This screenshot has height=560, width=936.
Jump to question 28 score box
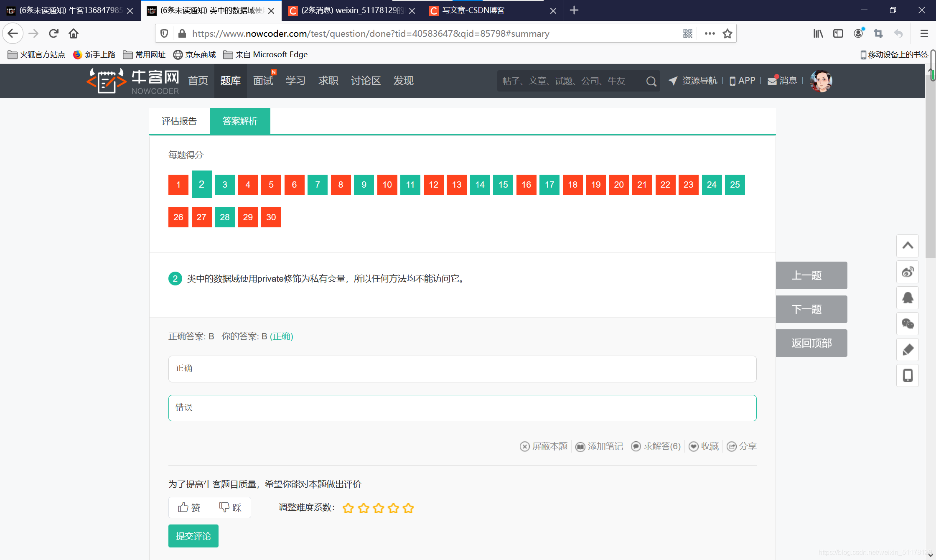(225, 217)
